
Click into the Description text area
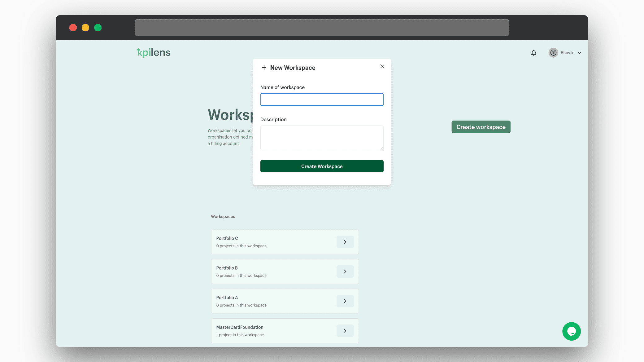322,138
